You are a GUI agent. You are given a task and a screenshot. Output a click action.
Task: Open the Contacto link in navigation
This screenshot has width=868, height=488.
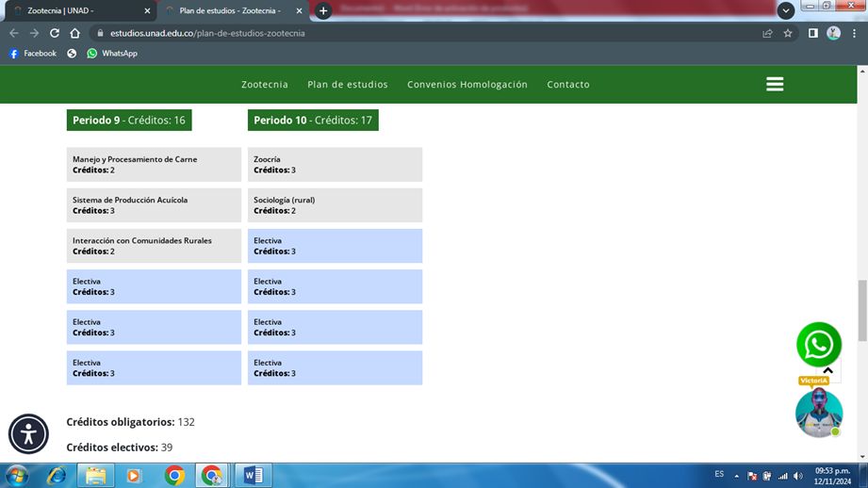coord(568,84)
